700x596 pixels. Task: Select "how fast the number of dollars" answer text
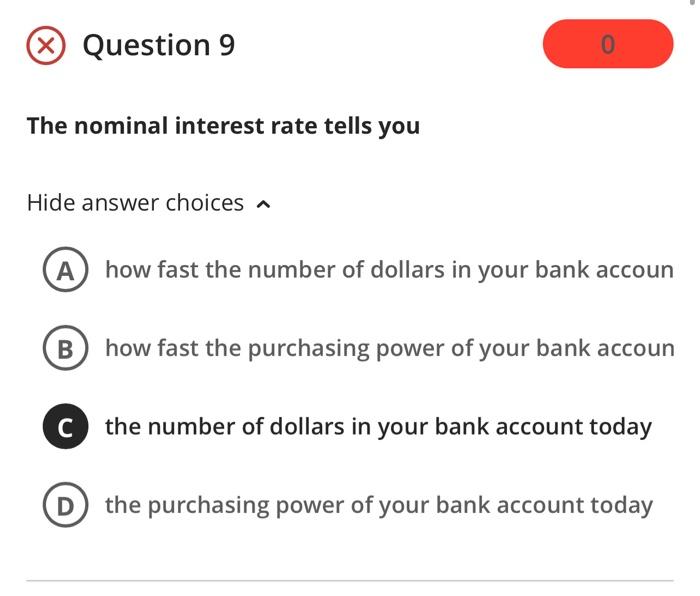tap(389, 270)
